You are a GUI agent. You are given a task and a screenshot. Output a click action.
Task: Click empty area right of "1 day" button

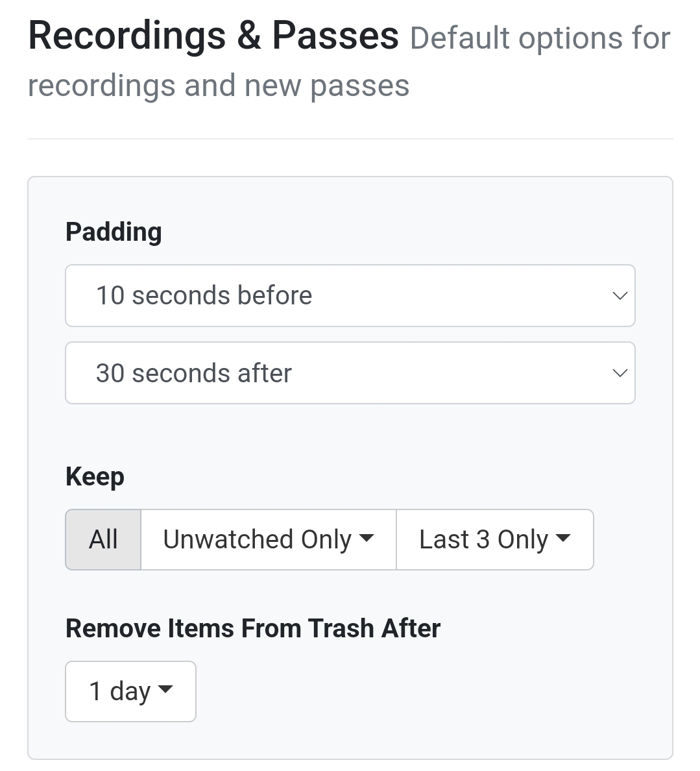(x=422, y=691)
